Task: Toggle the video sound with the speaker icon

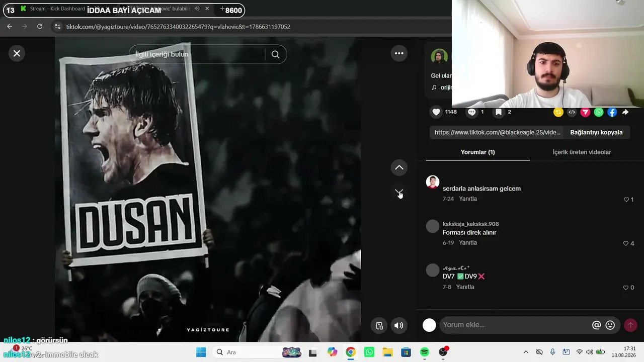Action: (398, 325)
